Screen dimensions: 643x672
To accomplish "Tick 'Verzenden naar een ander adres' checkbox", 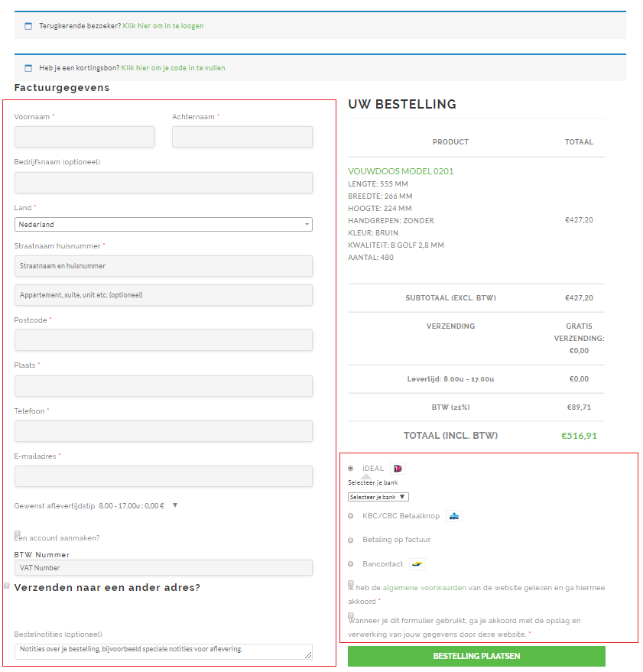I will point(7,586).
